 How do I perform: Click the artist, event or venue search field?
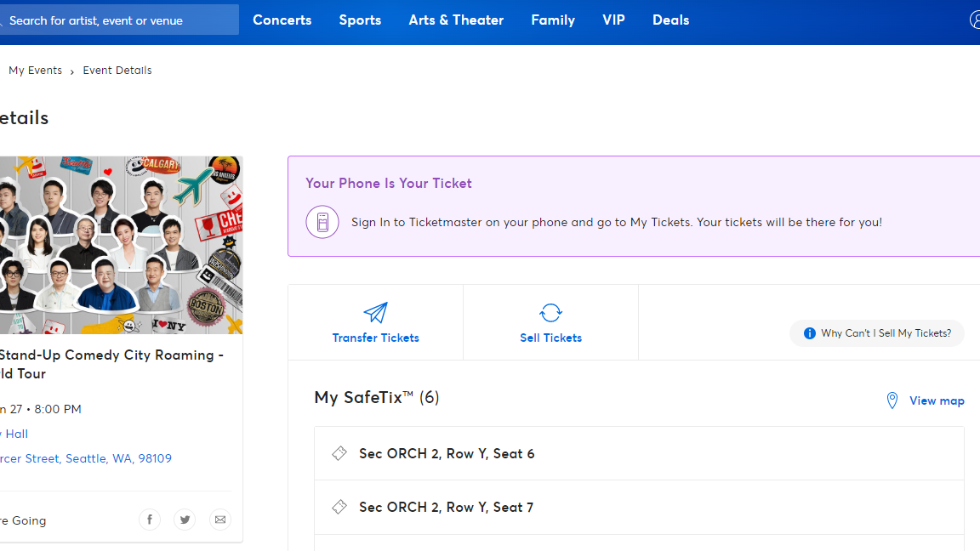(x=119, y=20)
